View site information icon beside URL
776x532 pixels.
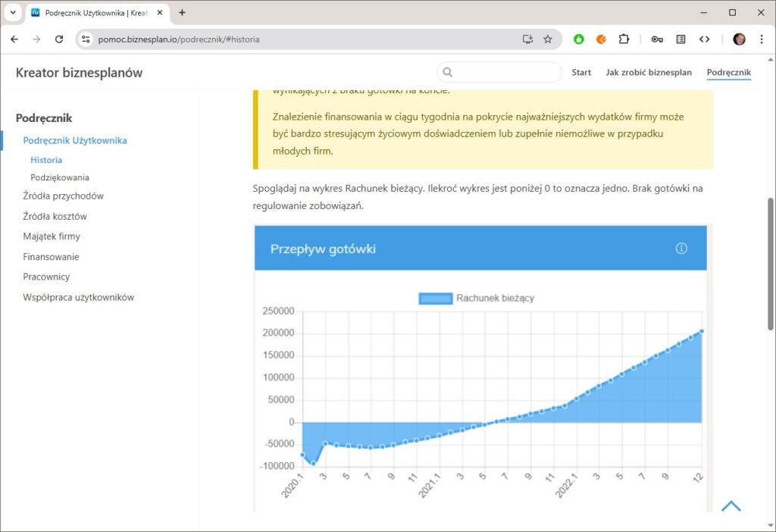[86, 39]
